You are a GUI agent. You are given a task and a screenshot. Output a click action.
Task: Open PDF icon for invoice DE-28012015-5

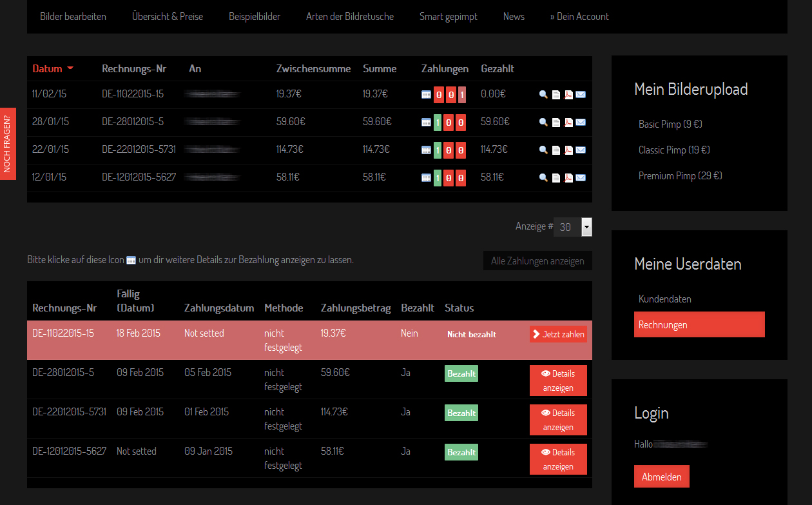568,123
